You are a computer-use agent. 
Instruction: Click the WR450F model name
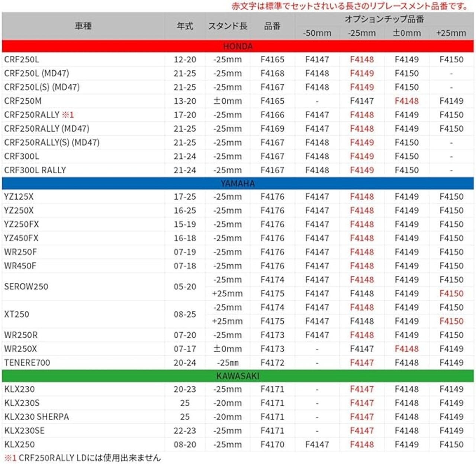pos(20,266)
